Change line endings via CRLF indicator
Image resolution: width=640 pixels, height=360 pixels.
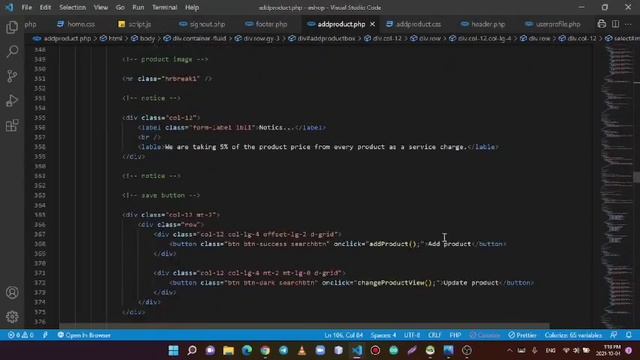coord(434,335)
